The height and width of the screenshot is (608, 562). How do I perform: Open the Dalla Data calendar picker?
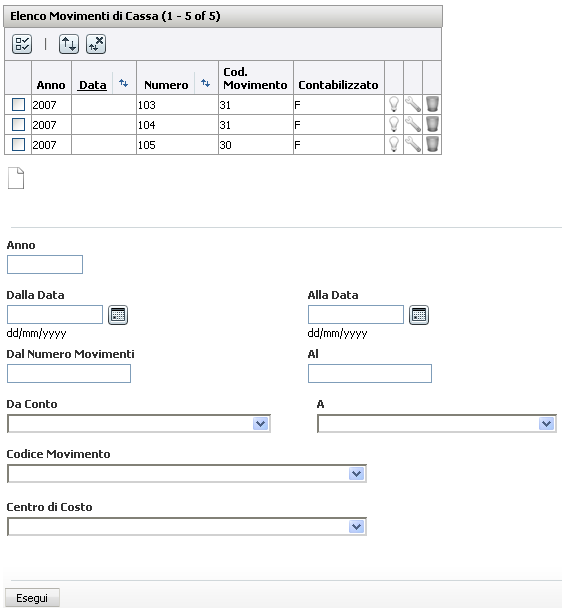point(118,315)
